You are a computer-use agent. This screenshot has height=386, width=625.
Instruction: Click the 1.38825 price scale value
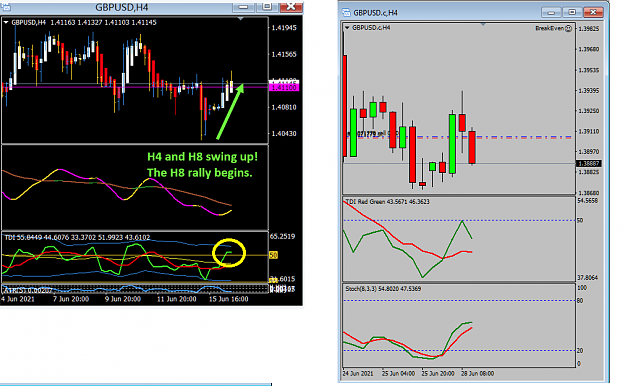pos(589,172)
